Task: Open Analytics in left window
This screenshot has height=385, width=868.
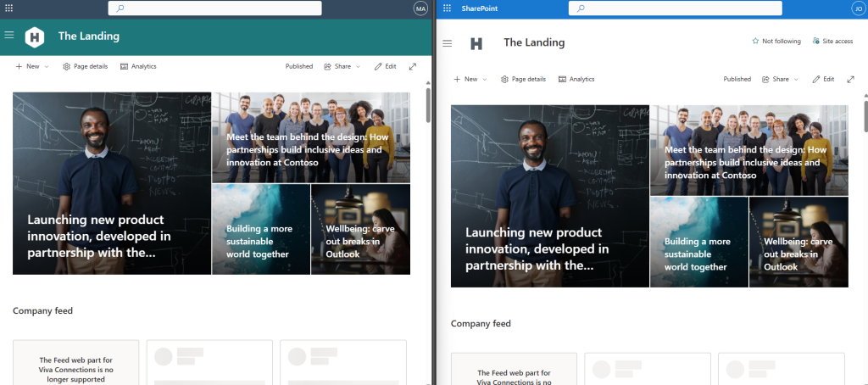Action: coord(138,66)
